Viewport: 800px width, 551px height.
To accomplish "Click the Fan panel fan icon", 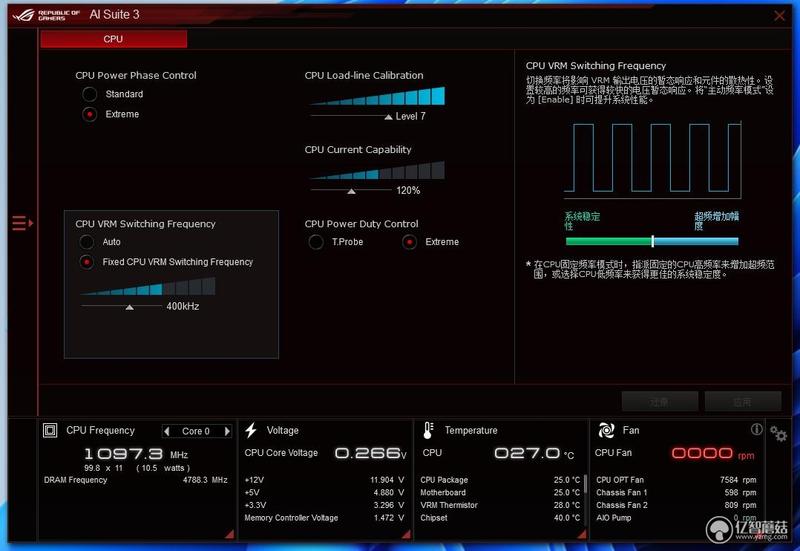I will pos(606,430).
